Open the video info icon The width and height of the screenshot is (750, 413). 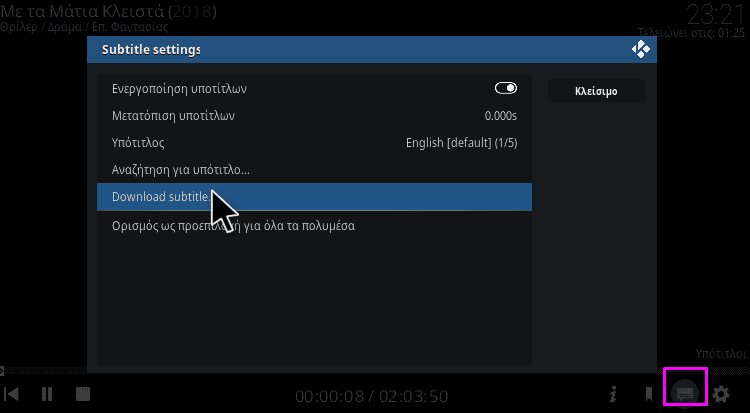613,394
